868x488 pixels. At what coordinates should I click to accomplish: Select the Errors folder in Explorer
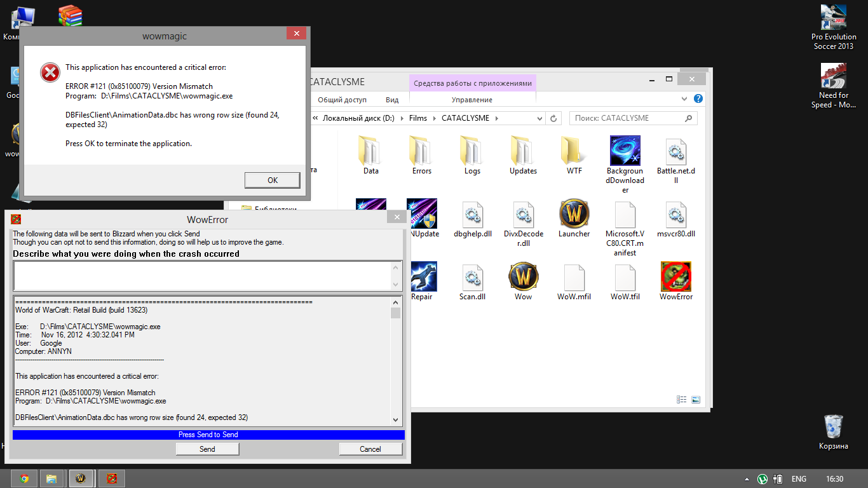click(422, 156)
